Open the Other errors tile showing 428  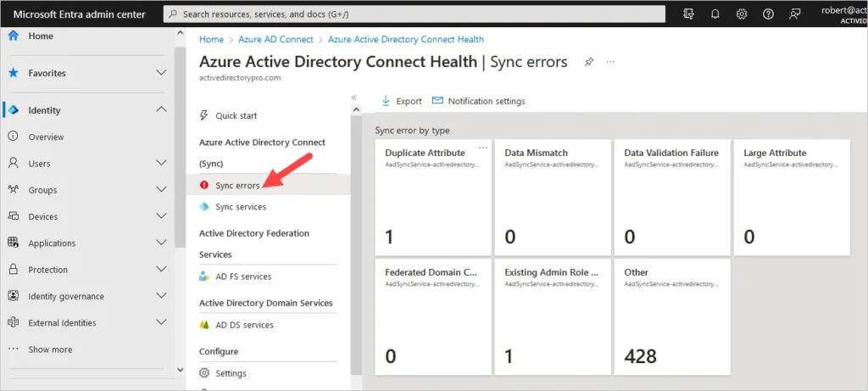pyautogui.click(x=672, y=317)
